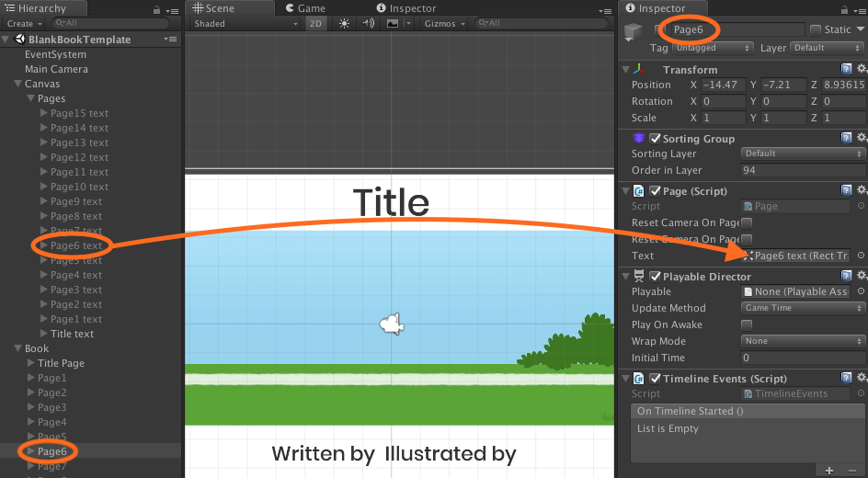Screen dimensions: 868x478
Task: Open Layer Default dropdown
Action: pyautogui.click(x=828, y=48)
